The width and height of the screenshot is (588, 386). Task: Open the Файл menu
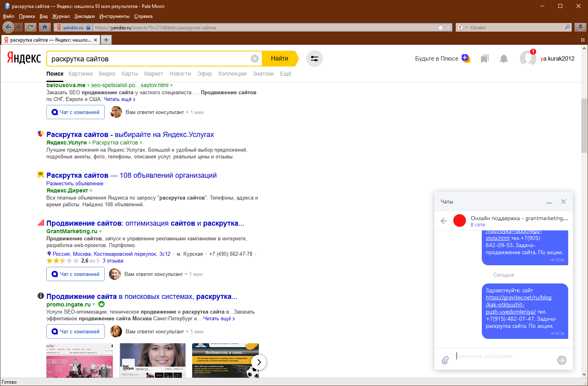[8, 16]
